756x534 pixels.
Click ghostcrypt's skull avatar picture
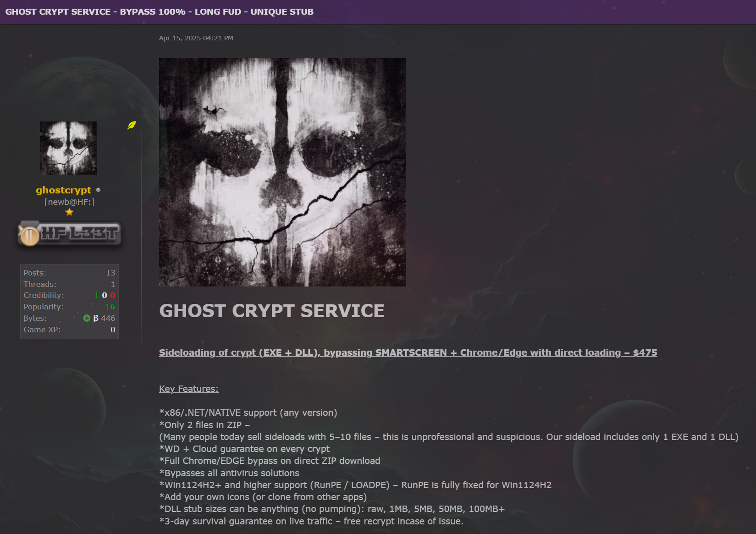pos(68,148)
